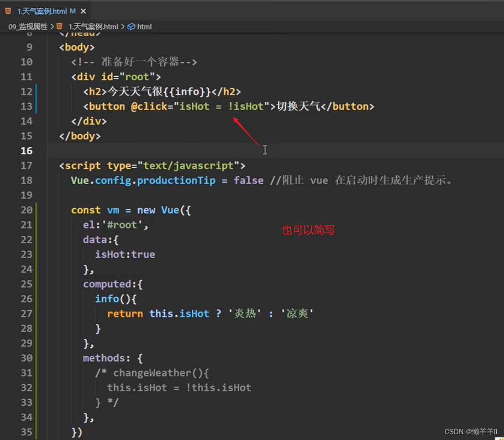
Task: Click the id="root" attribute text
Action: (x=128, y=77)
